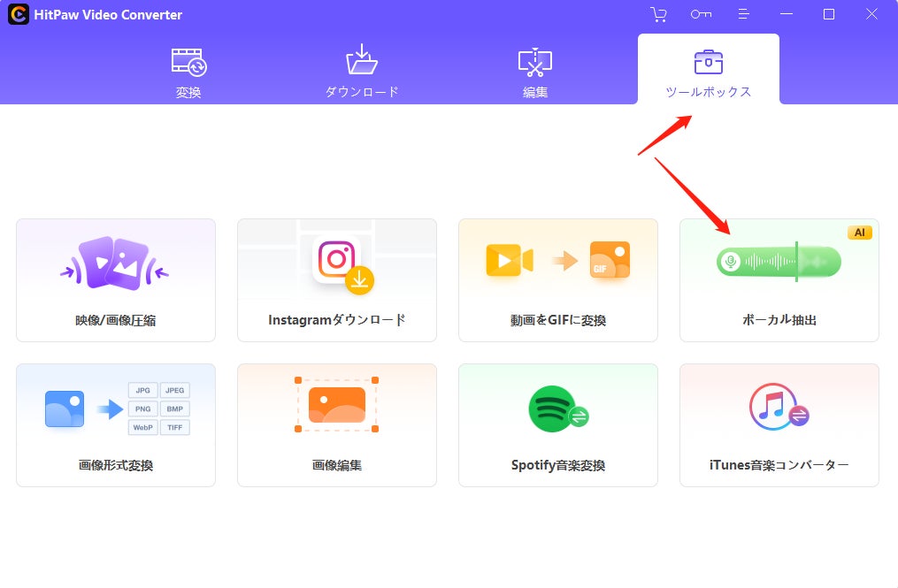Click the orange image edit crop icon
The width and height of the screenshot is (898, 588).
coord(337,405)
